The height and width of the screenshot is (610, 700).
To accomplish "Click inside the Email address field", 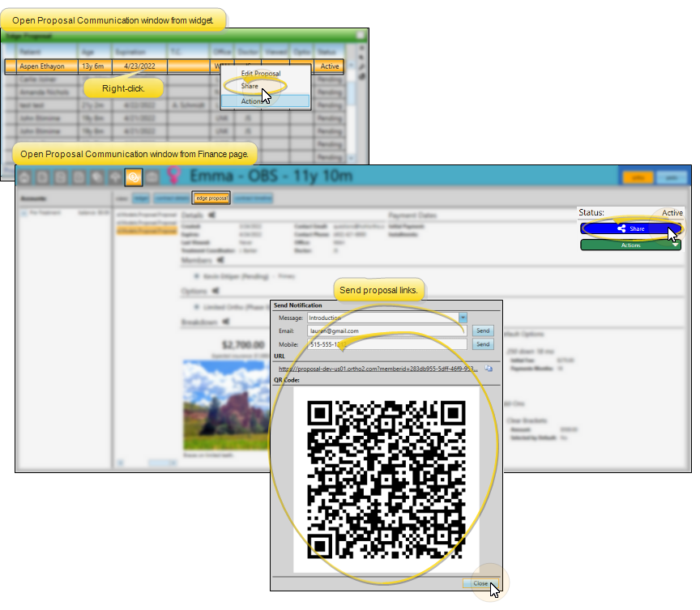I will pyautogui.click(x=386, y=331).
